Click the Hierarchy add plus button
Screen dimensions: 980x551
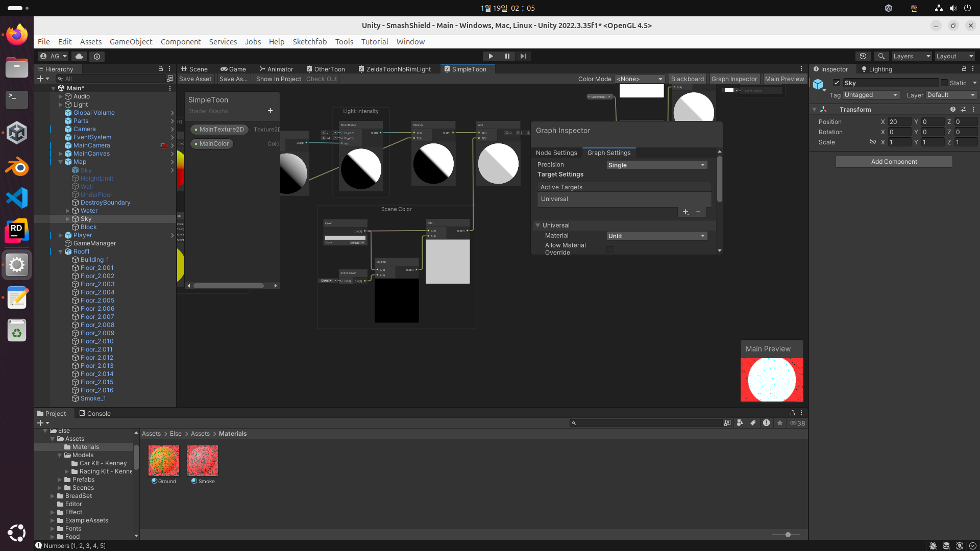click(43, 79)
